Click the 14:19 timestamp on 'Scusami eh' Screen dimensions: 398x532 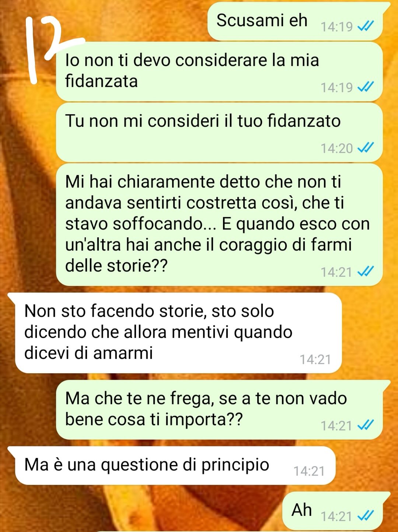pyautogui.click(x=336, y=27)
